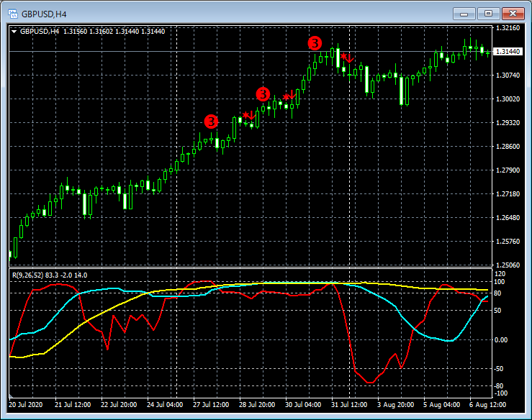This screenshot has height=420, width=532.
Task: Click the R(9,26,52) indicator label
Action: [50, 275]
